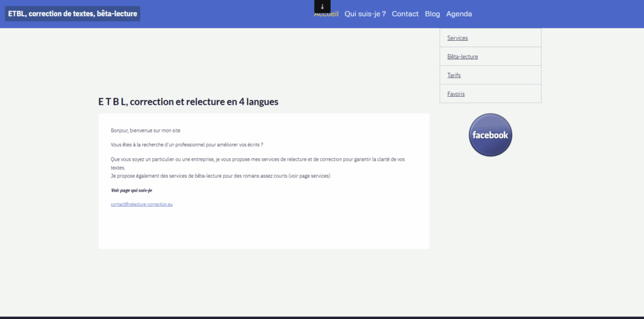Click the down arrow icon at top

click(322, 6)
